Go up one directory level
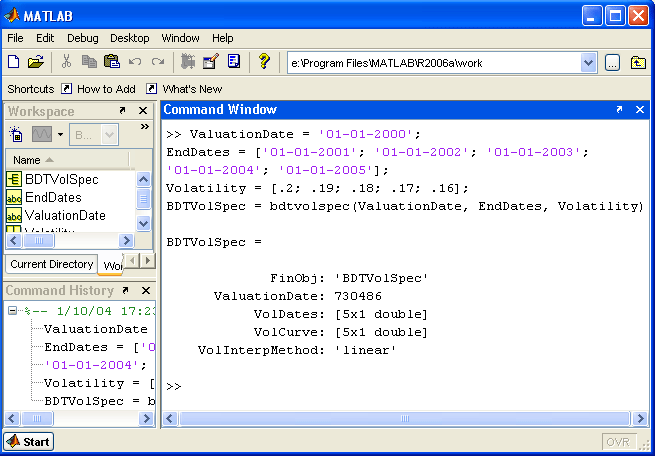The width and height of the screenshot is (655, 456). point(638,63)
